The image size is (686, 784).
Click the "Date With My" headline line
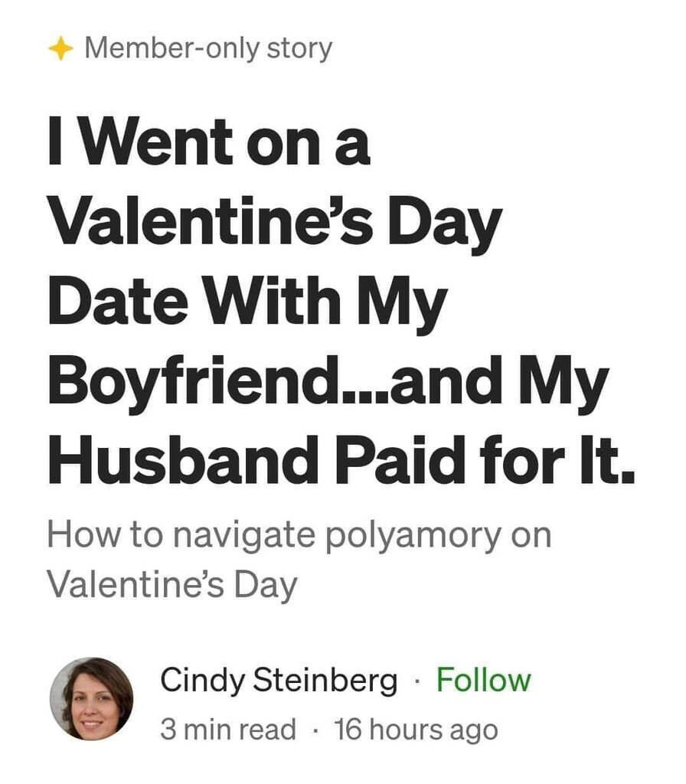[x=247, y=302]
